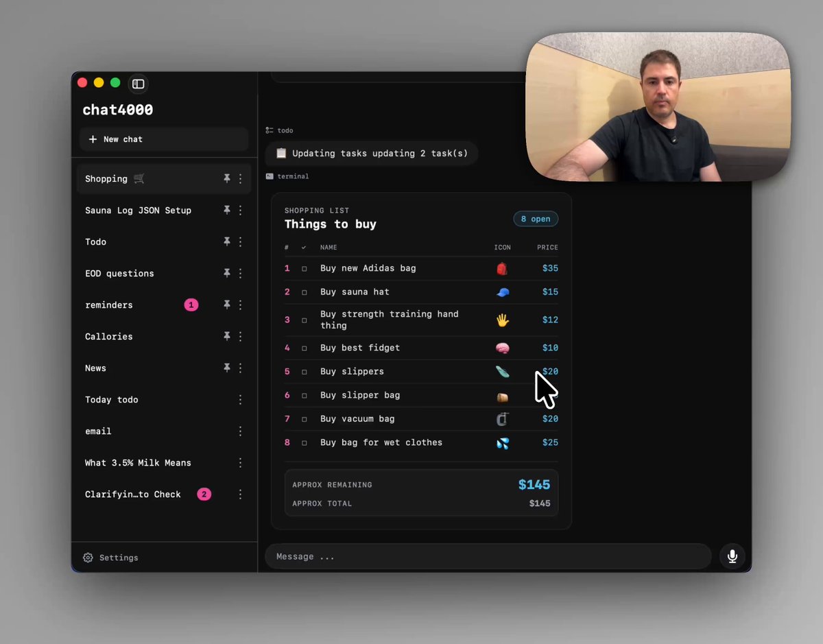Tick the Buy sauna hat checkbox
The width and height of the screenshot is (823, 644).
[x=305, y=292]
